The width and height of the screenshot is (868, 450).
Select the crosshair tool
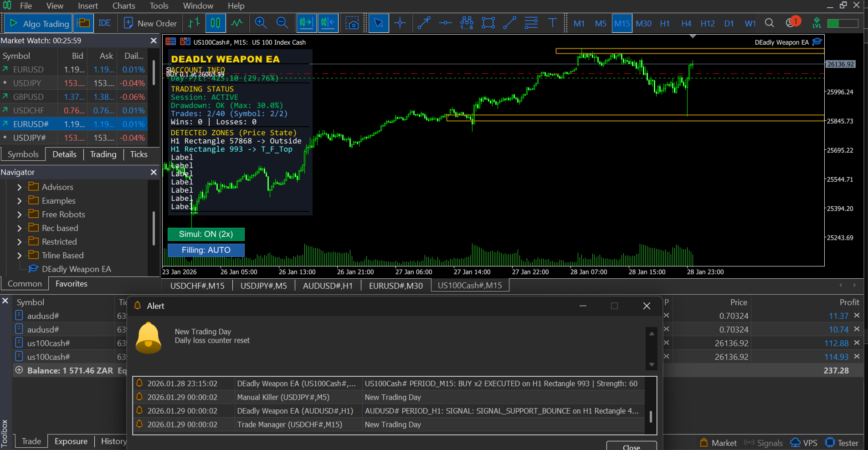(x=400, y=23)
